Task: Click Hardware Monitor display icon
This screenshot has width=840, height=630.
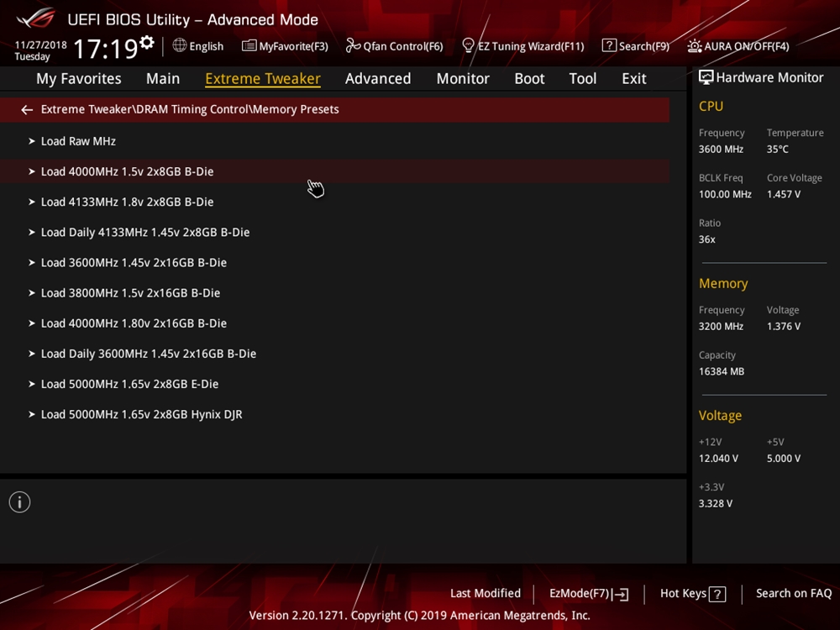Action: point(706,77)
